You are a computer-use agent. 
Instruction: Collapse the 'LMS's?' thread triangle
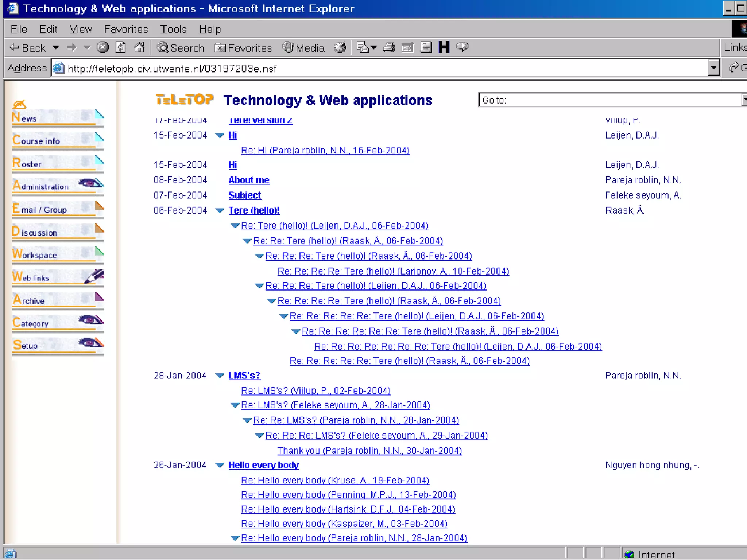220,376
